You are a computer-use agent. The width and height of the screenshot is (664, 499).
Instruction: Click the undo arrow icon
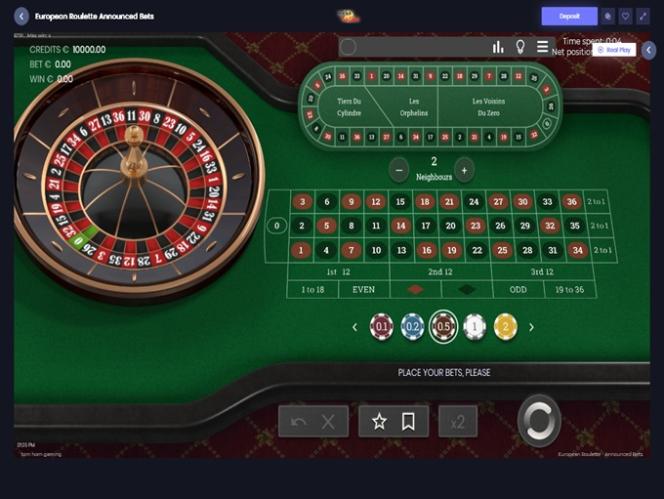(299, 422)
